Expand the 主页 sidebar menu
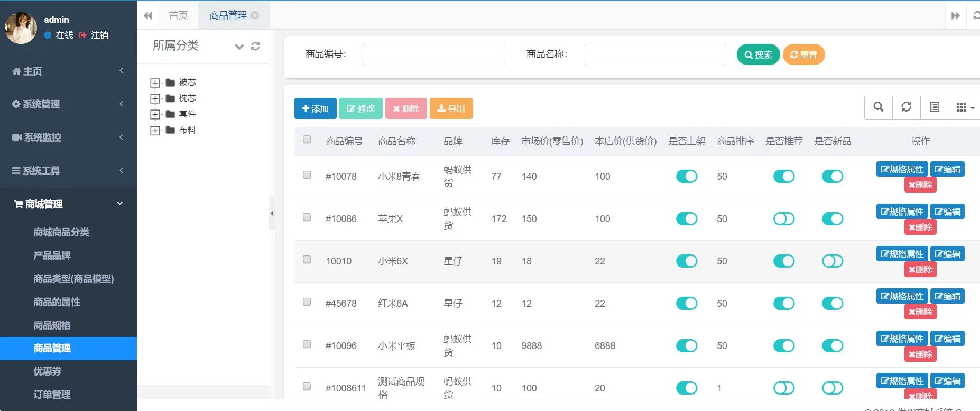 68,71
